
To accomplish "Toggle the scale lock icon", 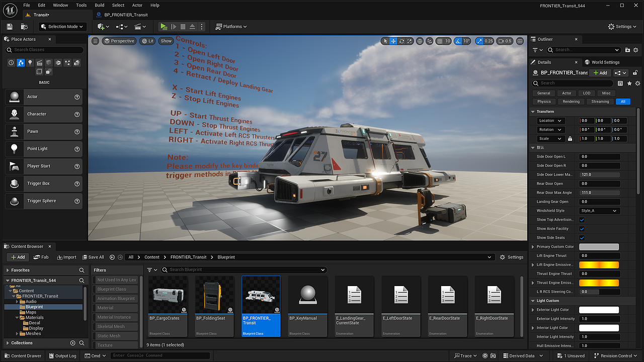I will [x=570, y=139].
